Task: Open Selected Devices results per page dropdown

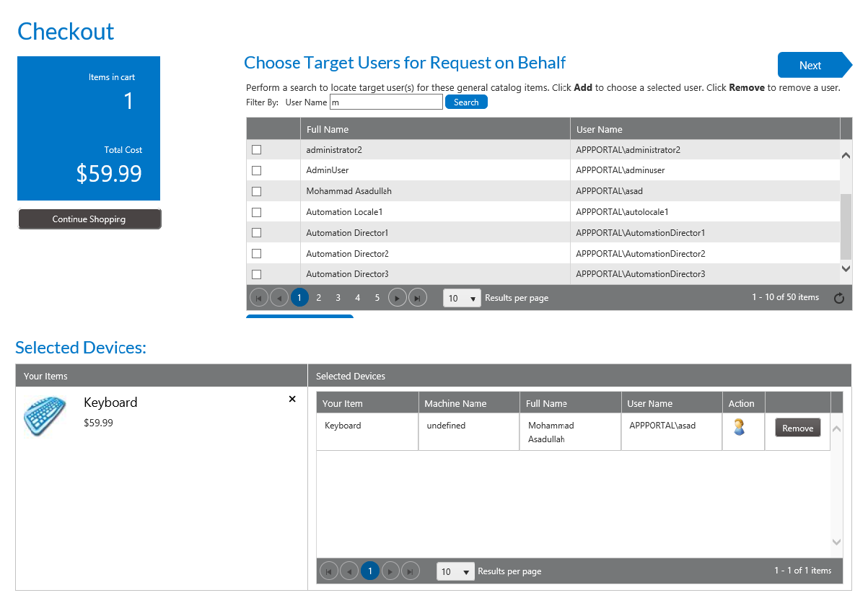Action: [x=455, y=571]
